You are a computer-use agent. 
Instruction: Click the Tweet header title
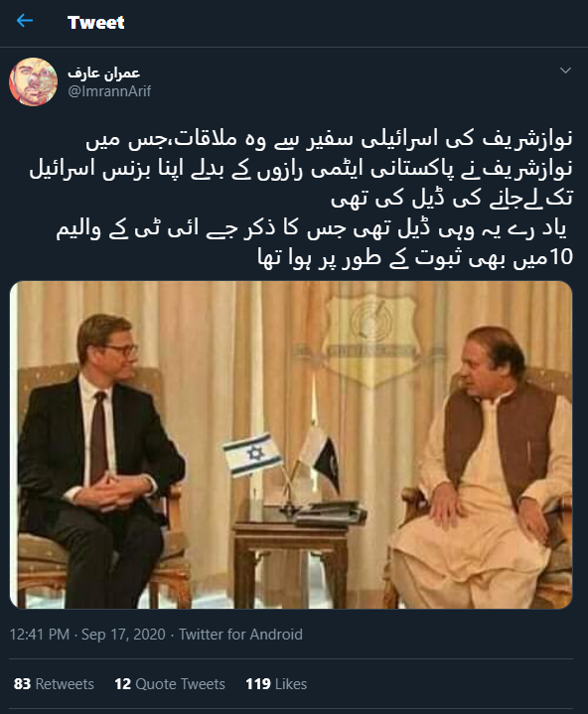[x=95, y=22]
